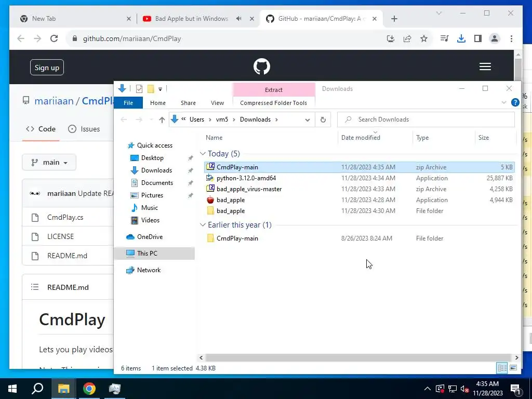Select OneDrive in navigation pane
The image size is (532, 399).
(x=150, y=237)
